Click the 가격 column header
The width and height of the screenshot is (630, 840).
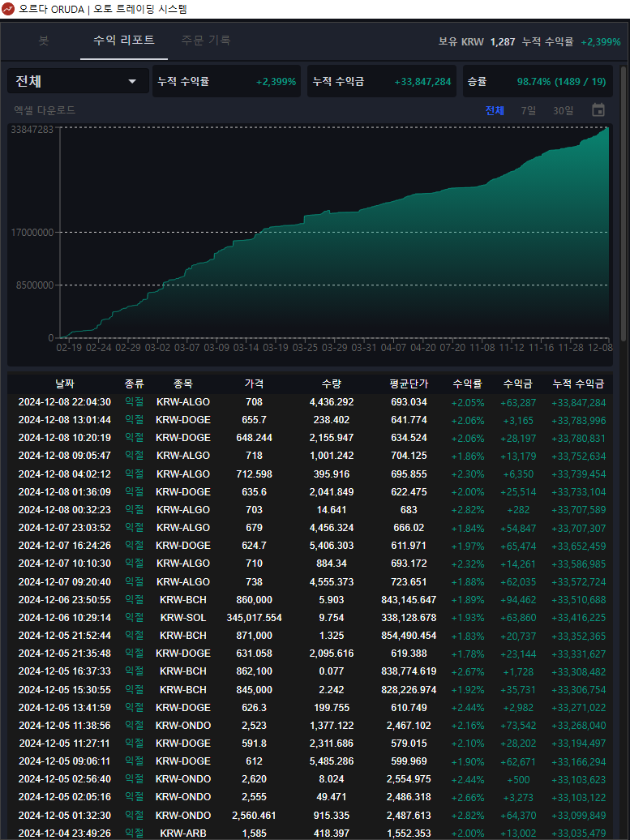254,384
